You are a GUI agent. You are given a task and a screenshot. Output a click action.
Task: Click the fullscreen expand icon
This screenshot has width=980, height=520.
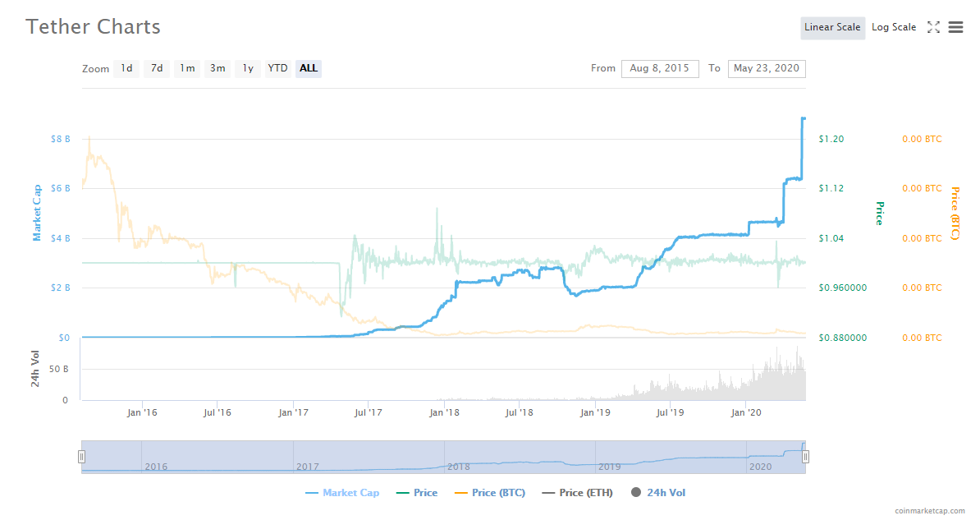pyautogui.click(x=933, y=27)
